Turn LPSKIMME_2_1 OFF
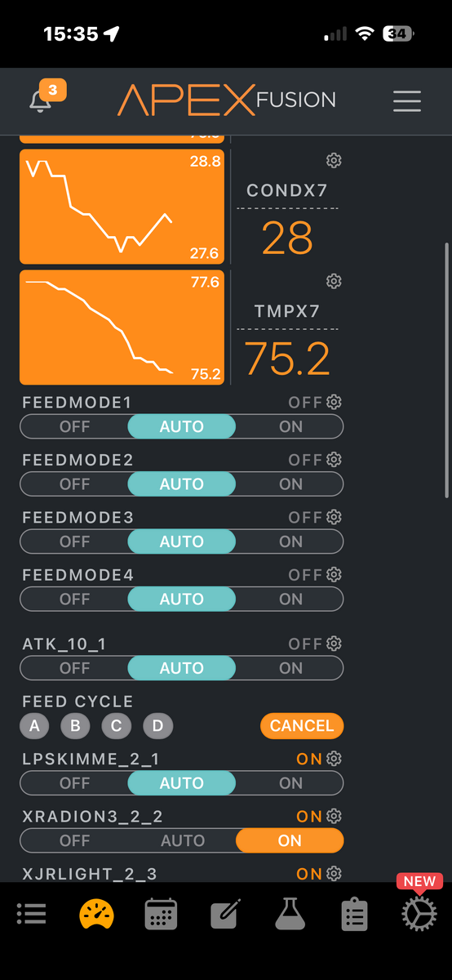The height and width of the screenshot is (980, 452). 74,783
